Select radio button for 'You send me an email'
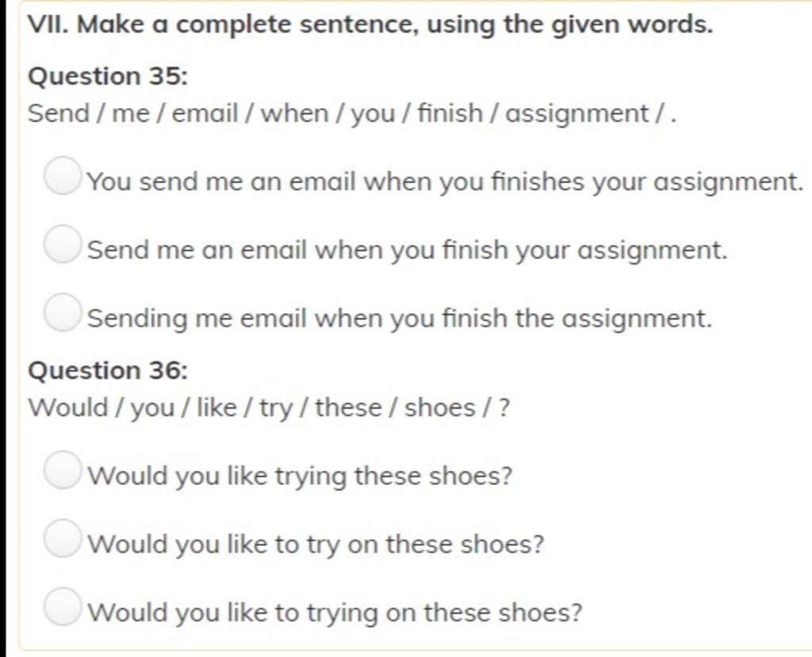Screen dimensions: 812x657 click(x=63, y=176)
